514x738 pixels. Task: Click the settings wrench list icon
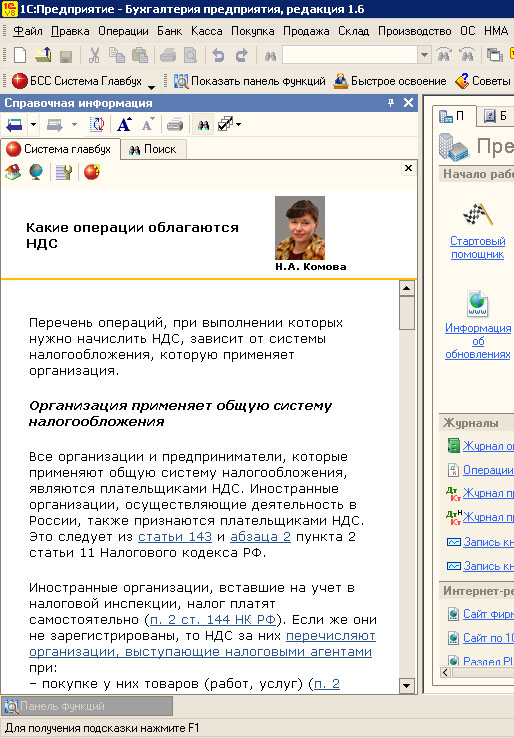click(x=64, y=172)
